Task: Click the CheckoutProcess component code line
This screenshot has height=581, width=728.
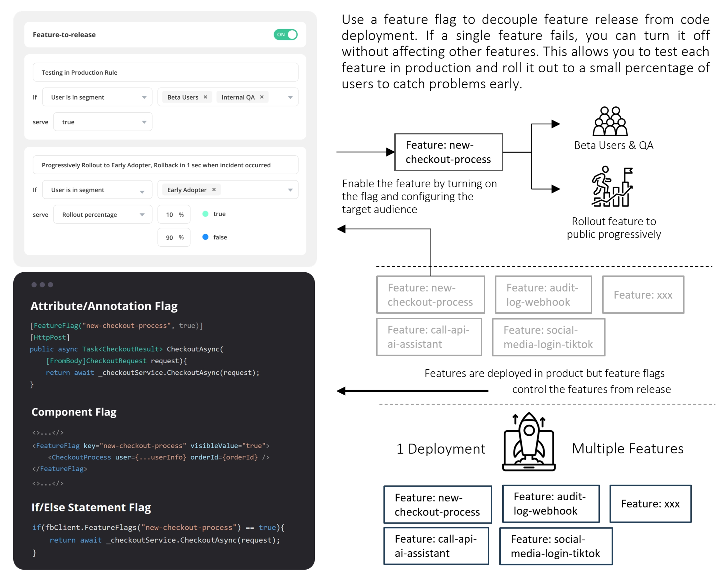Action: [x=159, y=457]
